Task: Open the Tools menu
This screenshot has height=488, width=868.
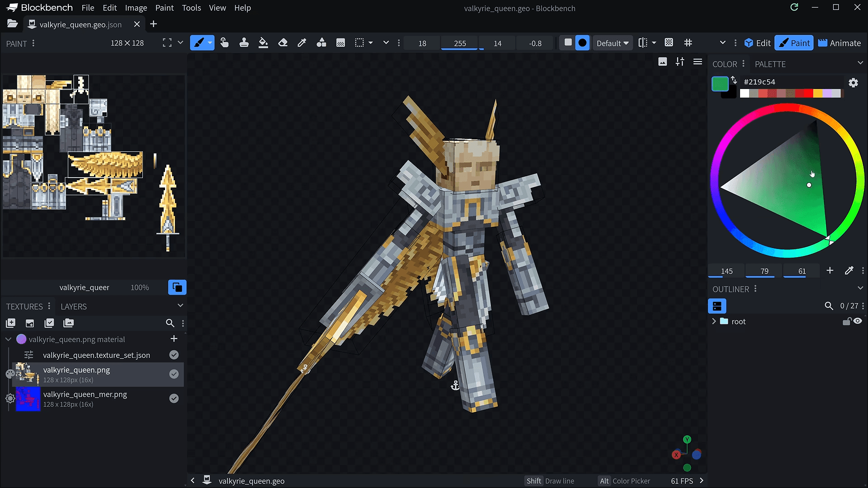Action: pyautogui.click(x=191, y=8)
